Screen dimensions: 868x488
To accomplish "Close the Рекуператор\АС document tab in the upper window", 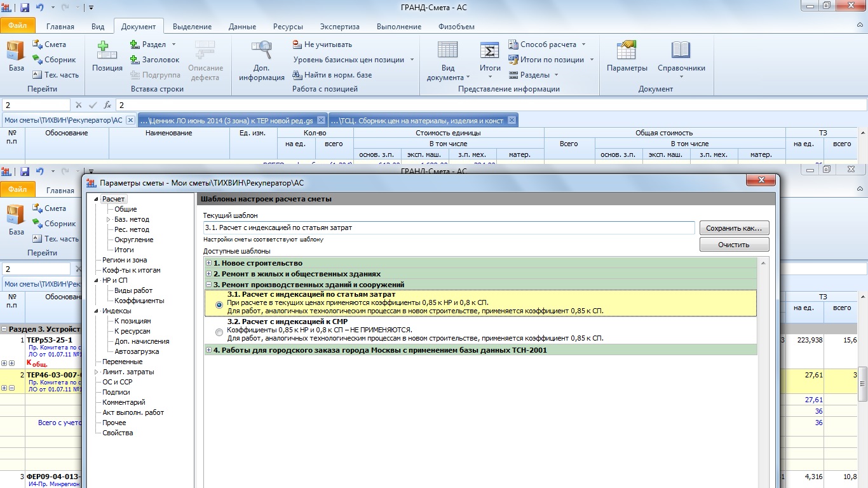I will tap(130, 120).
